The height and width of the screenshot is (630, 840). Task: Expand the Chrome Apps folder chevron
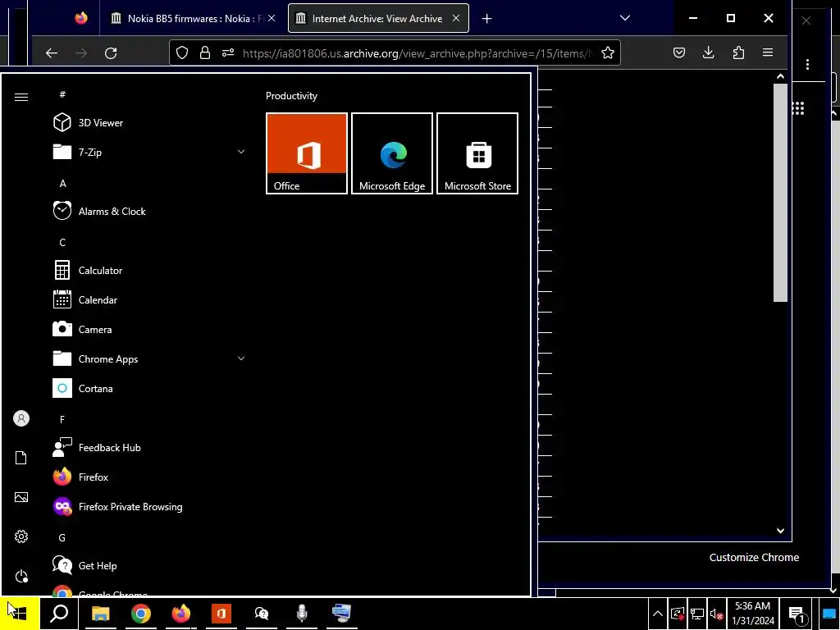241,359
